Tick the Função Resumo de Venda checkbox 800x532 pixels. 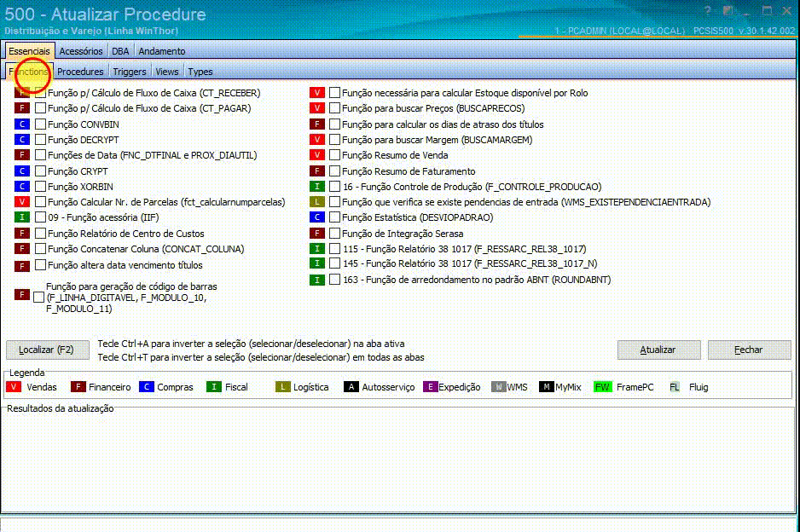tap(334, 154)
